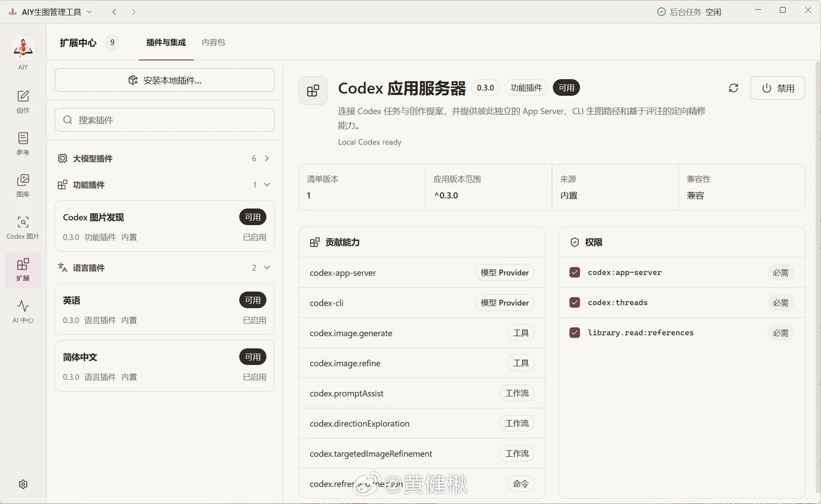The image size is (821, 504).
Task: Open the 创作 sidebar section
Action: (x=23, y=101)
